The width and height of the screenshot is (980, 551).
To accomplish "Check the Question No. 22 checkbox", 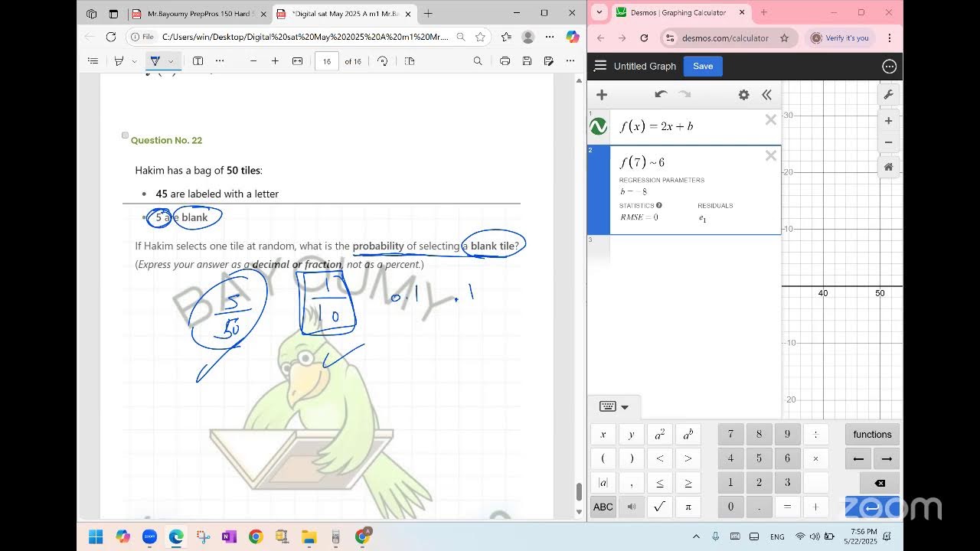I will 126,135.
